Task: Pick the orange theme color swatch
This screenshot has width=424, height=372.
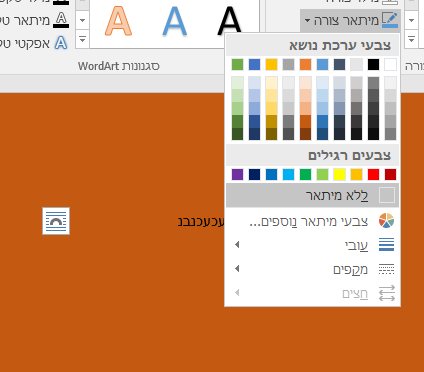Action: [305, 64]
